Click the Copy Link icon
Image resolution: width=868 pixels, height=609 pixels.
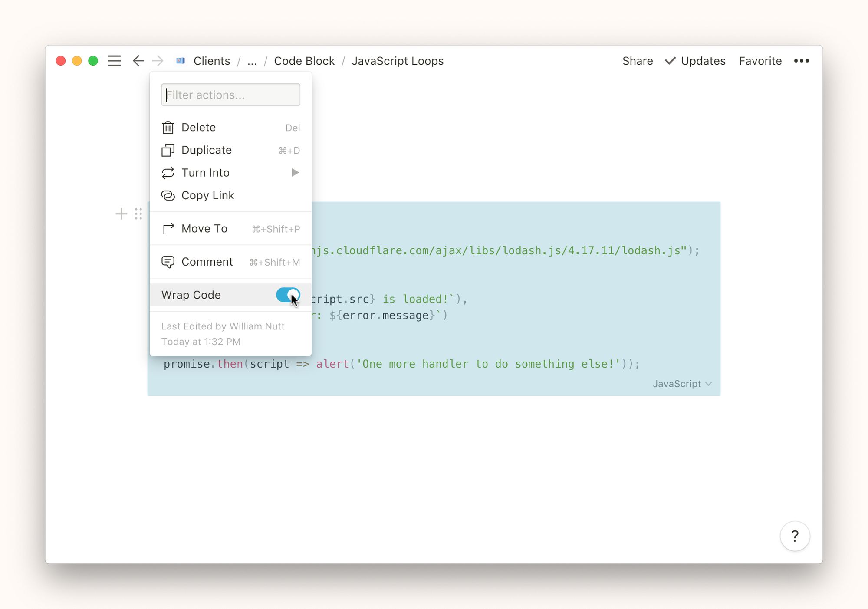(170, 194)
